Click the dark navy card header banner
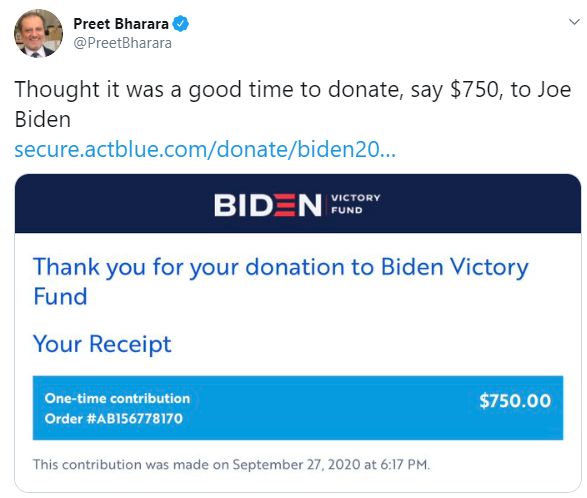The image size is (587, 498). click(298, 204)
